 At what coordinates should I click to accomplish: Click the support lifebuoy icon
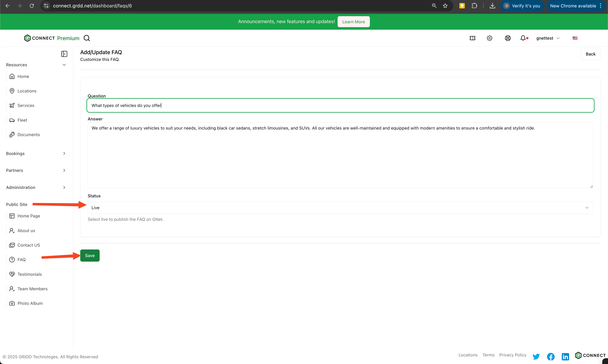click(x=508, y=38)
